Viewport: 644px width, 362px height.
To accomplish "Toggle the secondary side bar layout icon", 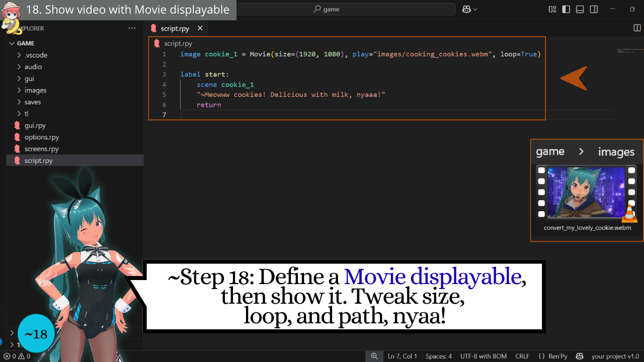I will click(594, 9).
